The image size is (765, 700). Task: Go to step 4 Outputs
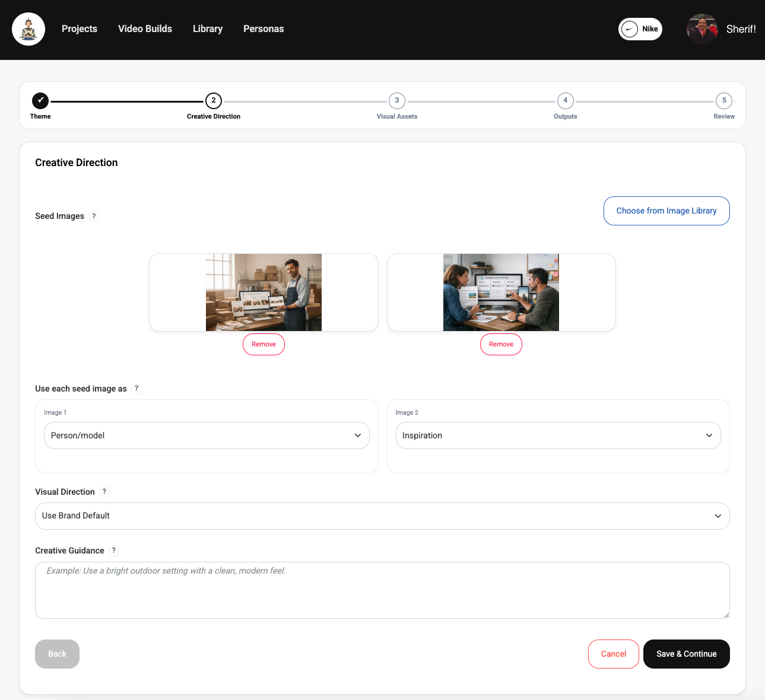(566, 101)
